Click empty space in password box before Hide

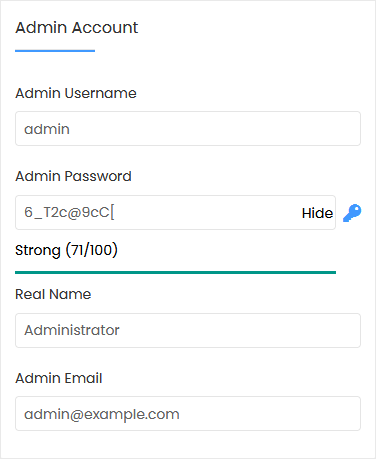[x=207, y=212]
